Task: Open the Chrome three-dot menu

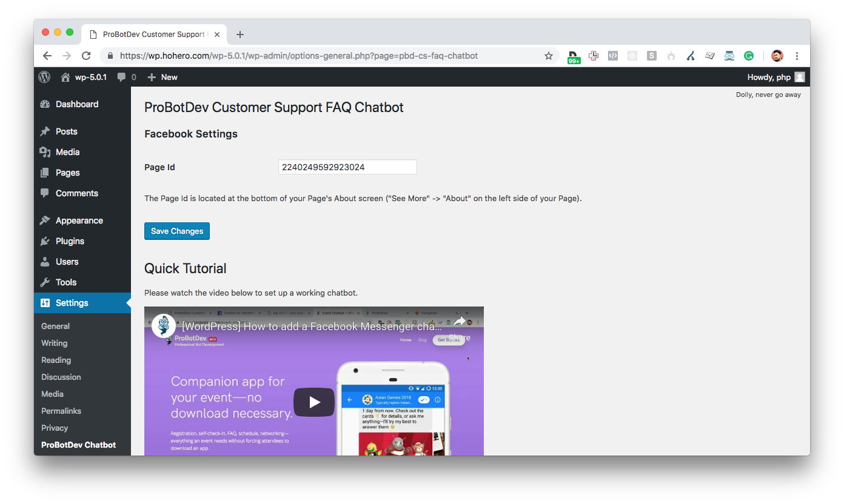Action: [797, 56]
